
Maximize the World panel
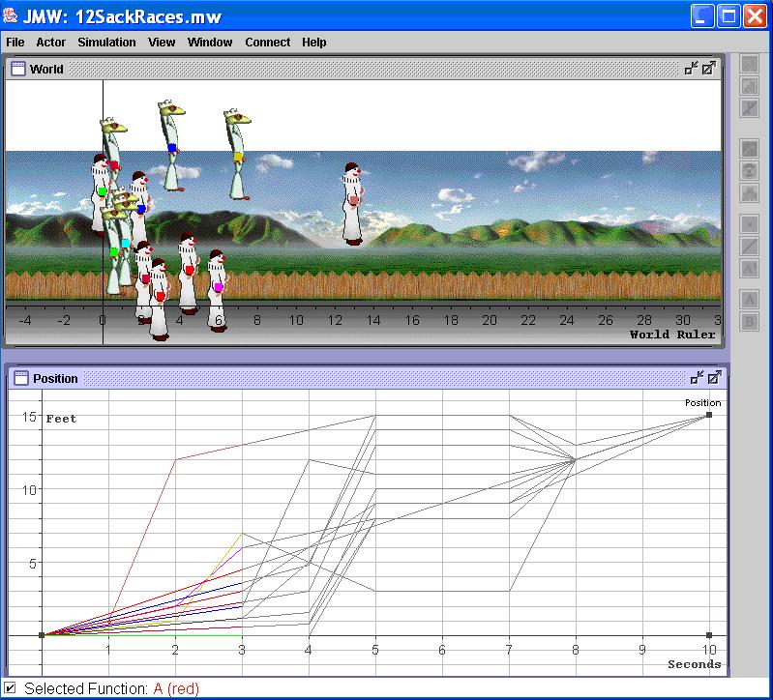(709, 68)
